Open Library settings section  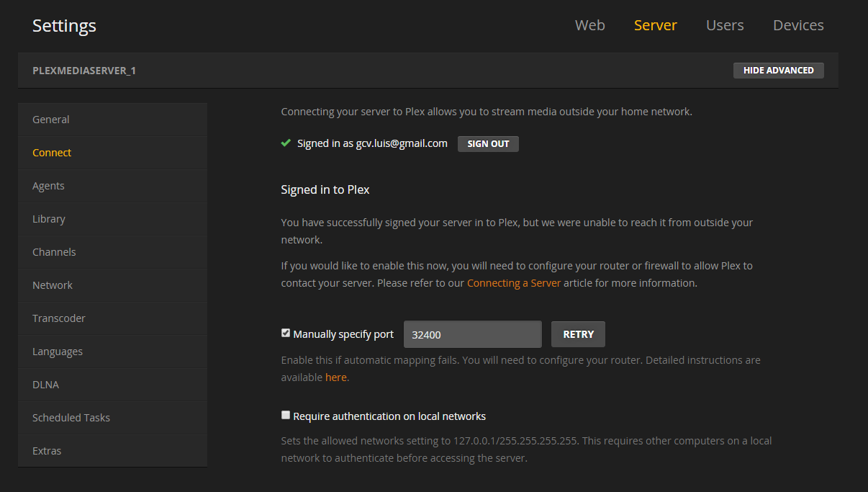tap(49, 219)
